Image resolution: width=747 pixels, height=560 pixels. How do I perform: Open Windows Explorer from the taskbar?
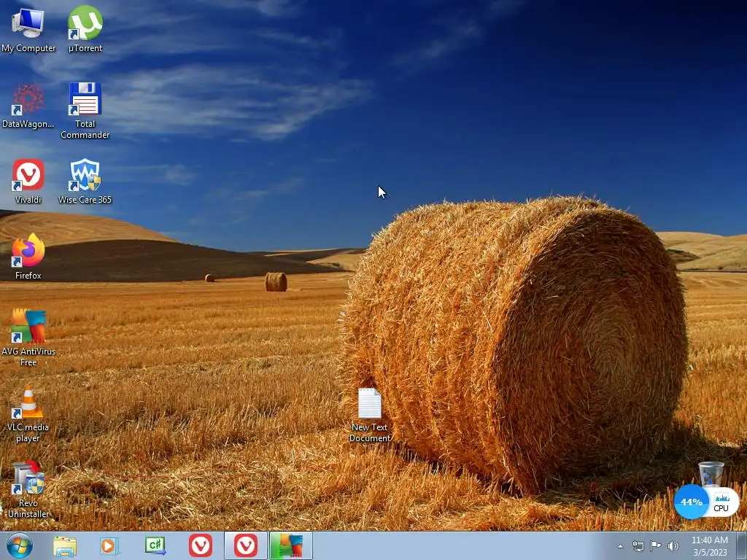[x=65, y=545]
